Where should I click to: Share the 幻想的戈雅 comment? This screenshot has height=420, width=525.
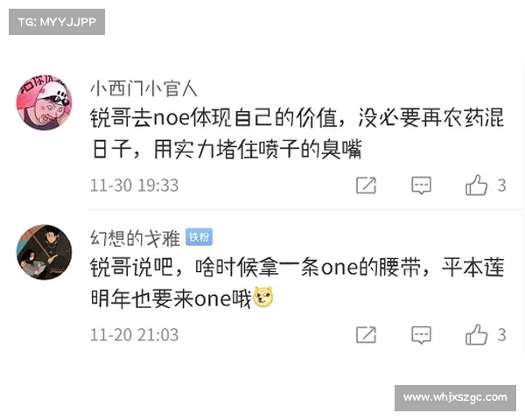pos(366,334)
